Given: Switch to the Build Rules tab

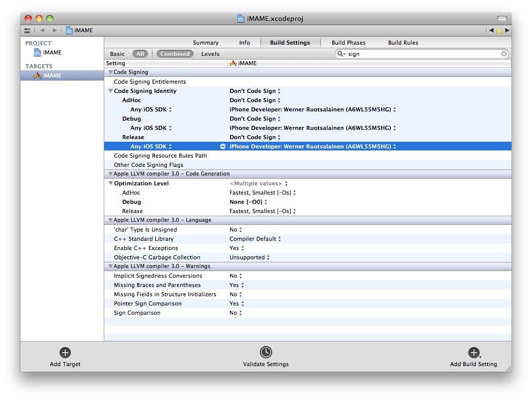Looking at the screenshot, I should pyautogui.click(x=403, y=43).
